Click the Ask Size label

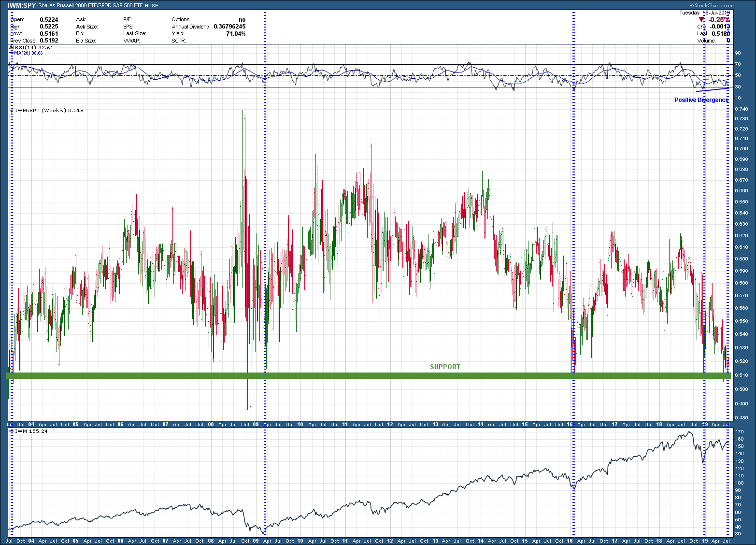[87, 27]
